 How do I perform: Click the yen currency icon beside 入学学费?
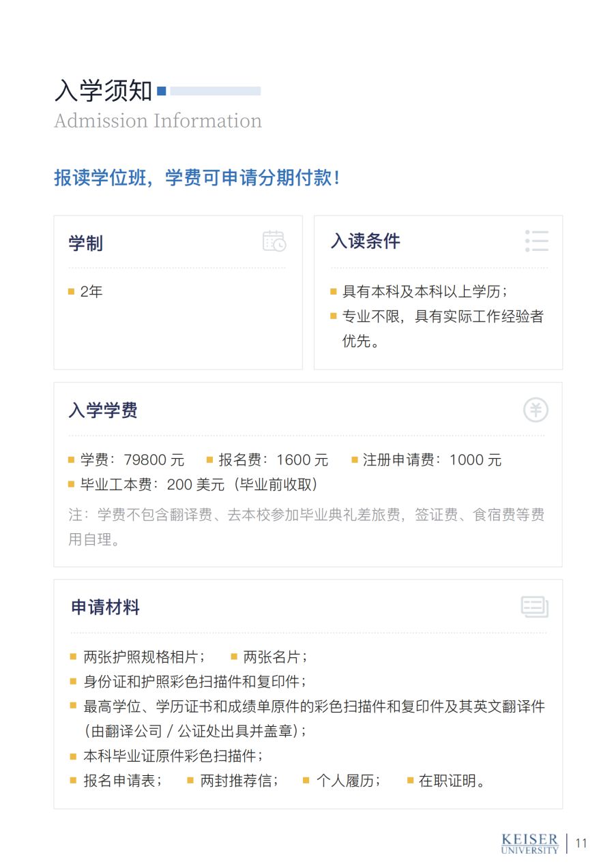click(x=536, y=410)
